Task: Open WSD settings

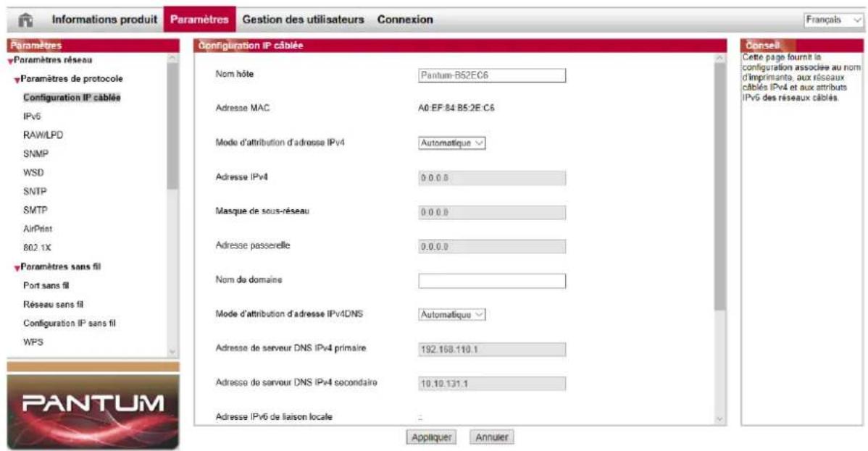Action: pos(33,172)
